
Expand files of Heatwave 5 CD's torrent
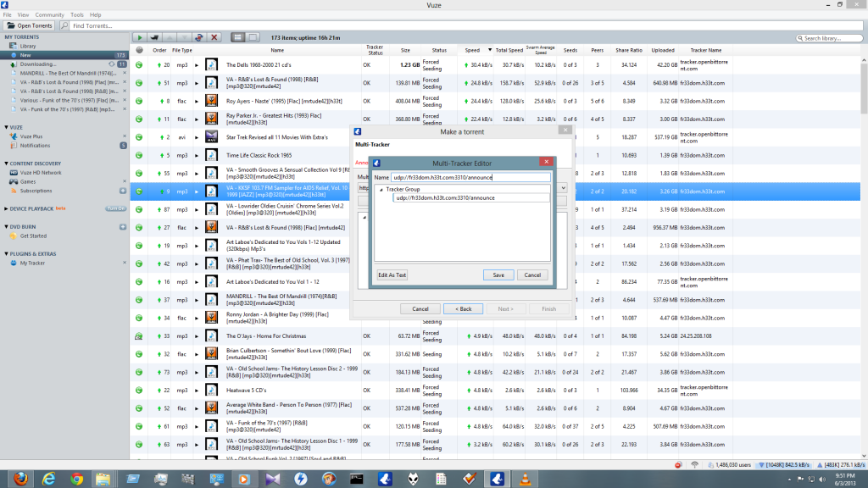(197, 391)
